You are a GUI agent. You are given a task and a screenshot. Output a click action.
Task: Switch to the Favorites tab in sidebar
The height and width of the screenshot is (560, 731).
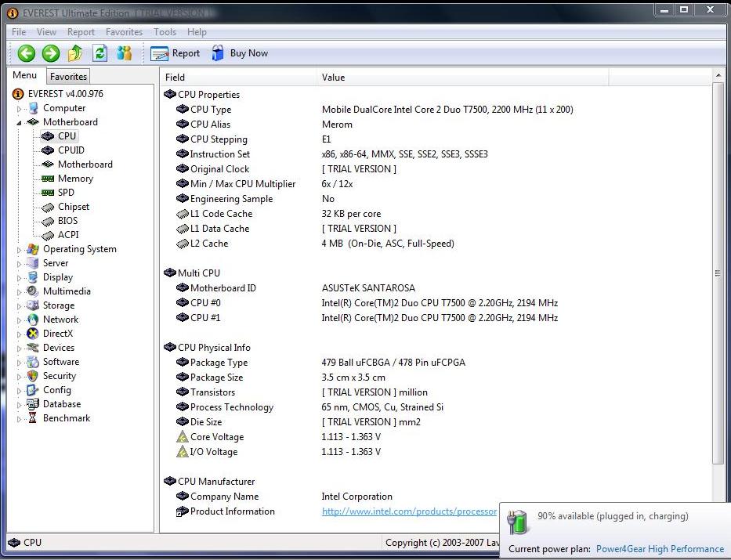pos(68,77)
